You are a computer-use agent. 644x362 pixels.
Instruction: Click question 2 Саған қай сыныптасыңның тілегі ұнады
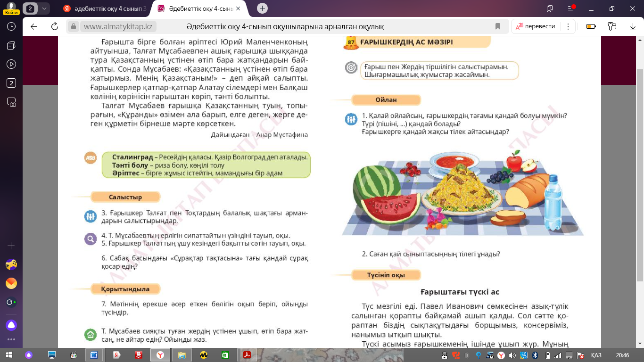[x=431, y=254]
